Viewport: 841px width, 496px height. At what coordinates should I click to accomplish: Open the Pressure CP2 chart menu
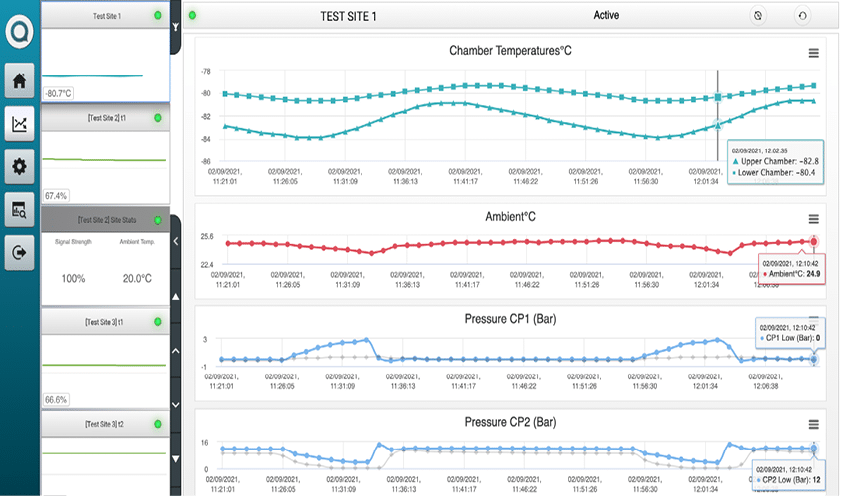(x=814, y=424)
